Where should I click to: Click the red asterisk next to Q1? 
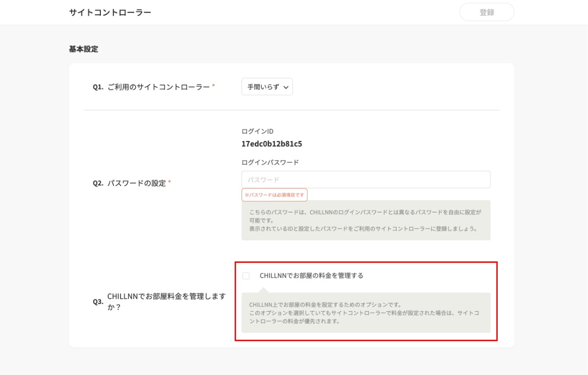click(213, 86)
